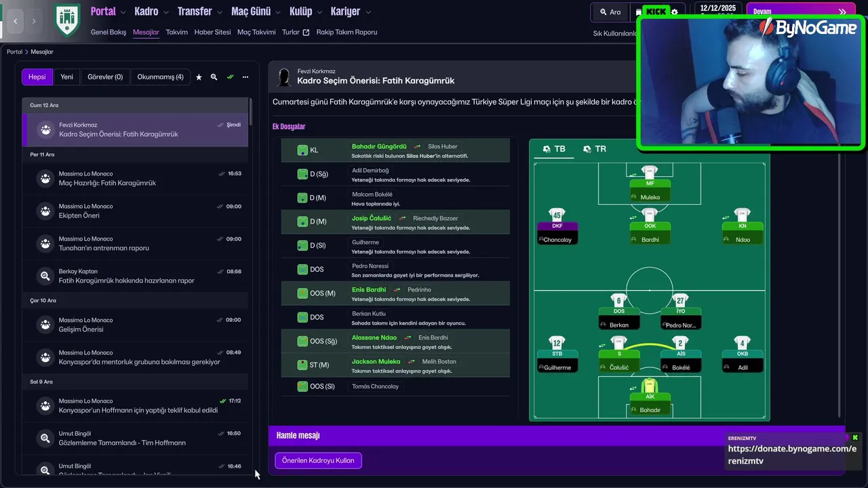Click Fevzi Korkmaz's silhouette avatar in message header
The width and height of the screenshot is (868, 488).
coord(284,78)
